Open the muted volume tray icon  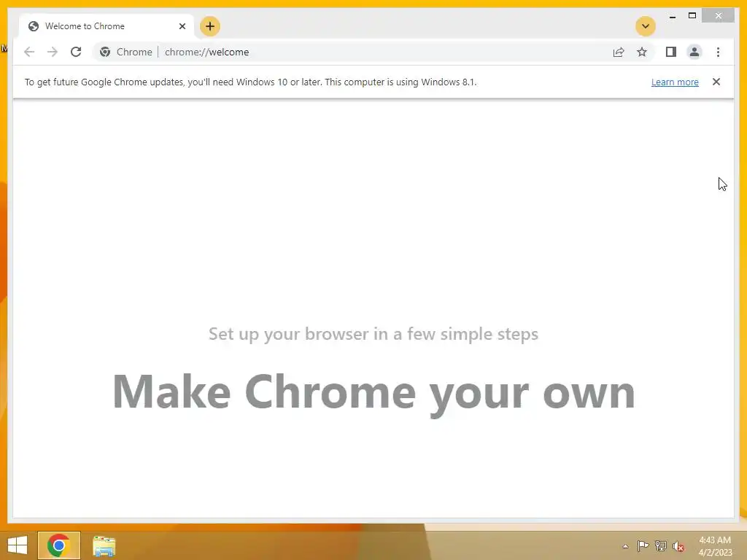[x=678, y=546]
